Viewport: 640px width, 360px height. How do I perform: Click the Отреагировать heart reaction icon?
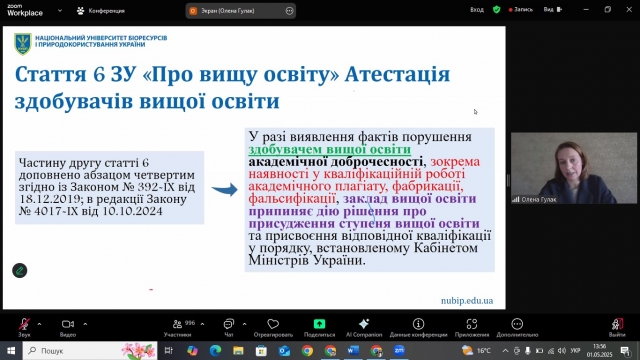[273, 324]
